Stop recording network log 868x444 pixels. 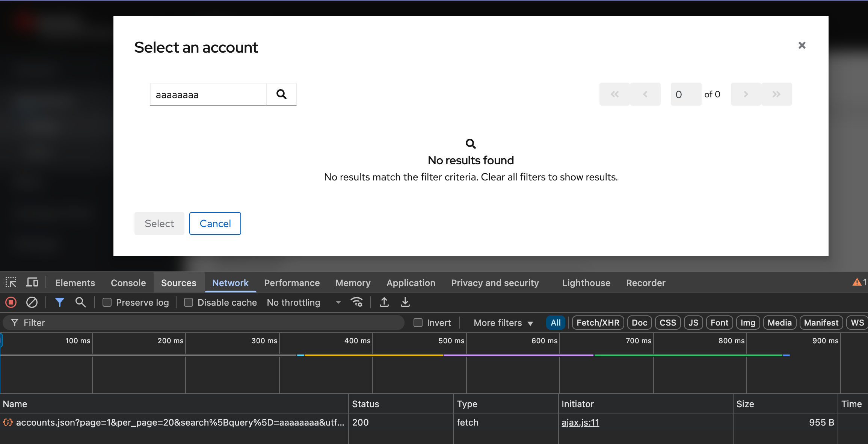[x=11, y=302]
